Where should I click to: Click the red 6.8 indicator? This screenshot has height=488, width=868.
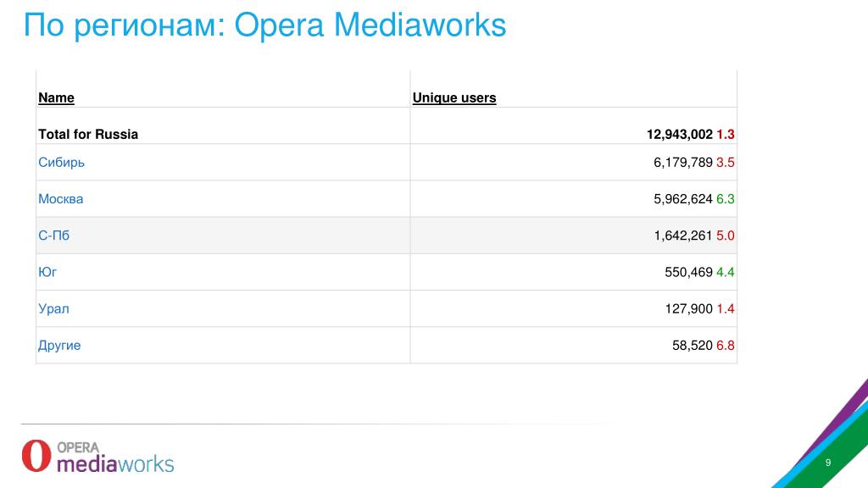[726, 346]
